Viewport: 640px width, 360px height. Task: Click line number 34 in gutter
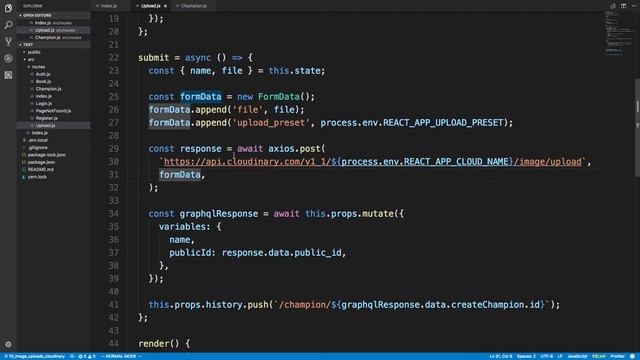(x=113, y=213)
